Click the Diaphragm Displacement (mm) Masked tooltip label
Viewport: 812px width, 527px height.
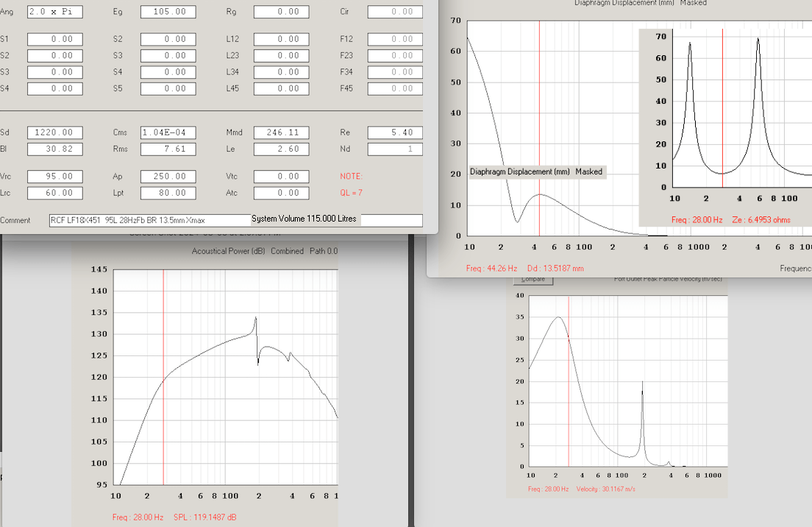click(536, 171)
